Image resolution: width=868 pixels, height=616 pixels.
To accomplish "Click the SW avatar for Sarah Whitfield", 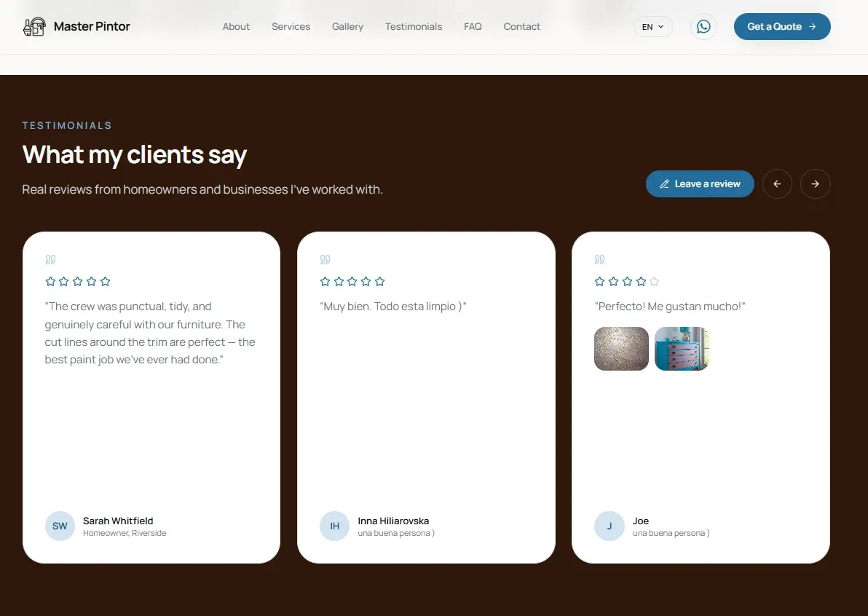I will click(60, 526).
